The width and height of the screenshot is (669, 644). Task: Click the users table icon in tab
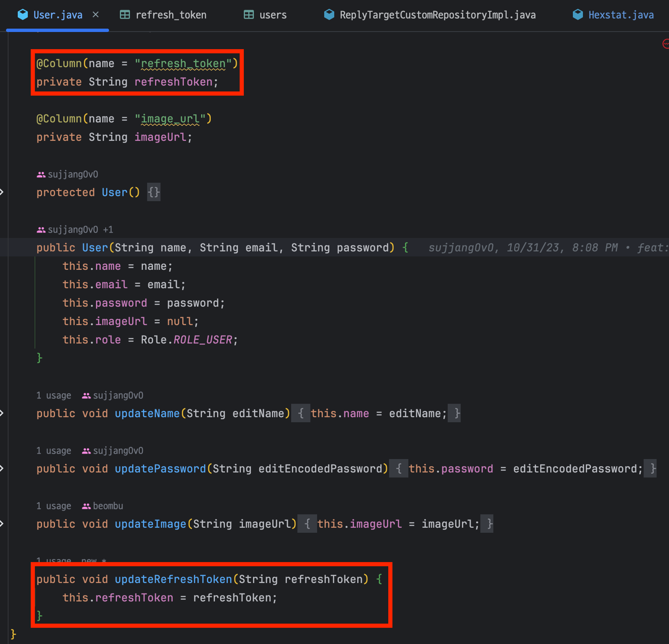[x=249, y=15]
